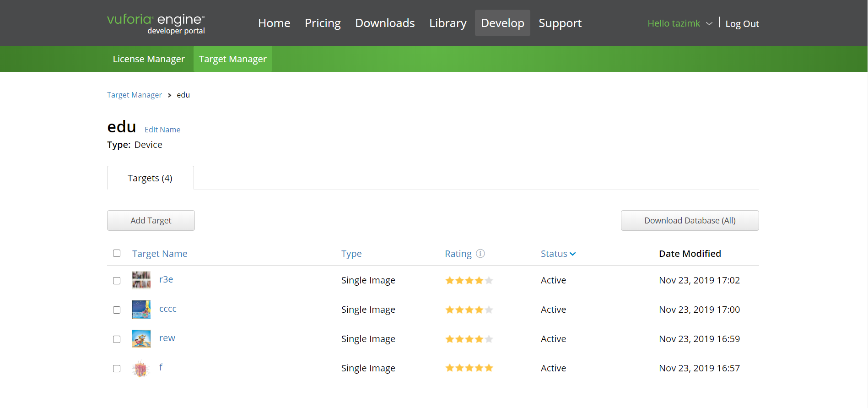Click Active status in f row

click(x=553, y=368)
